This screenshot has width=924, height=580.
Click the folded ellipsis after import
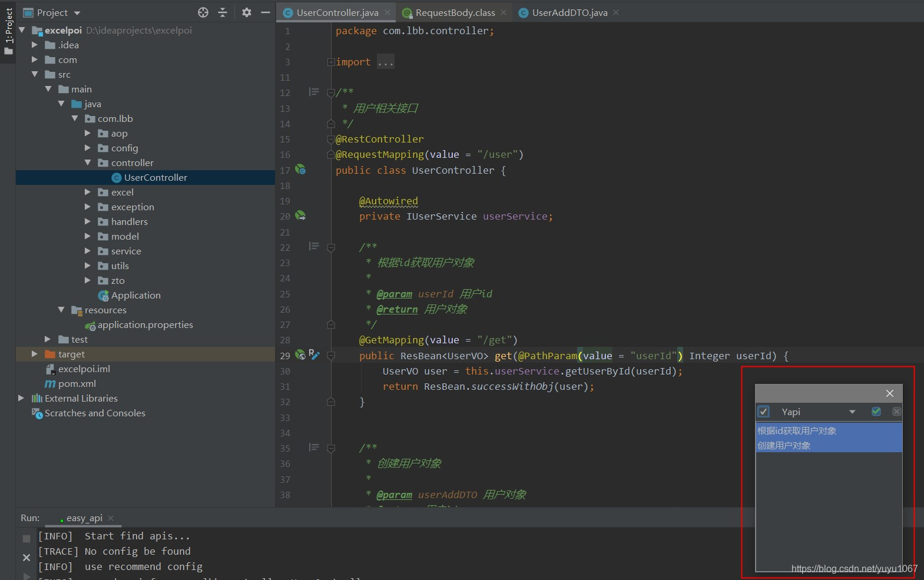pyautogui.click(x=386, y=62)
